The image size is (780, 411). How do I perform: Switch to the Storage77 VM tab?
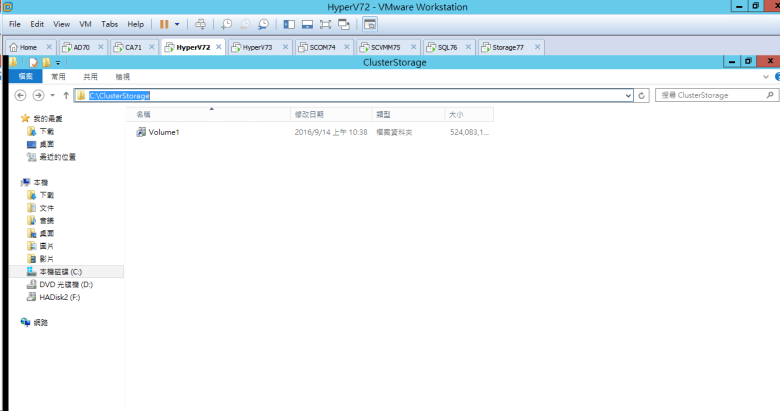click(506, 47)
